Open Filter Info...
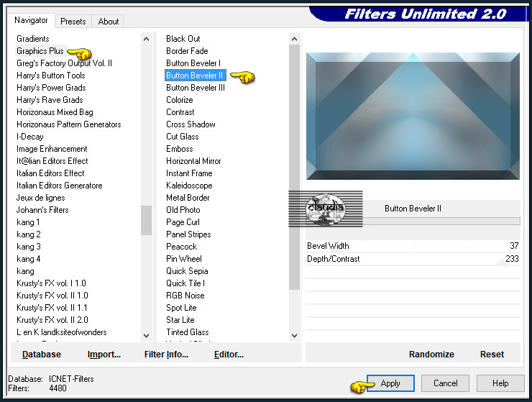 click(x=166, y=355)
